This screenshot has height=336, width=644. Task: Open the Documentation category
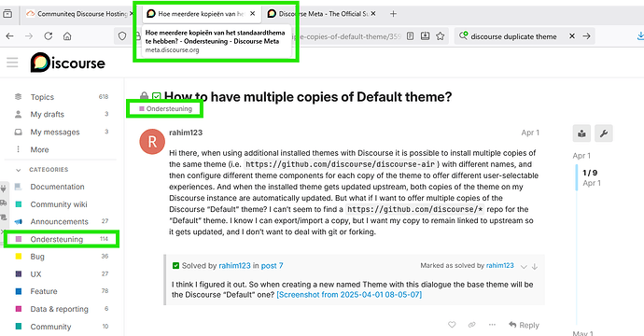[57, 187]
